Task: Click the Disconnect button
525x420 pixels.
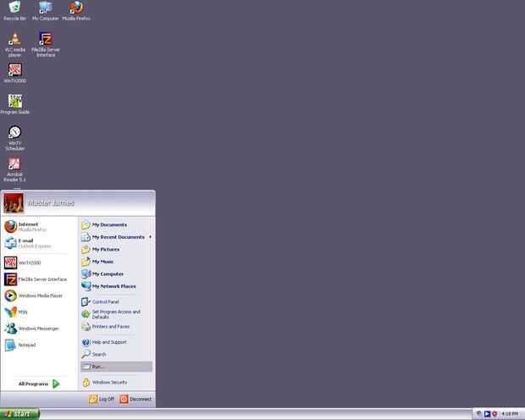Action: pos(135,399)
